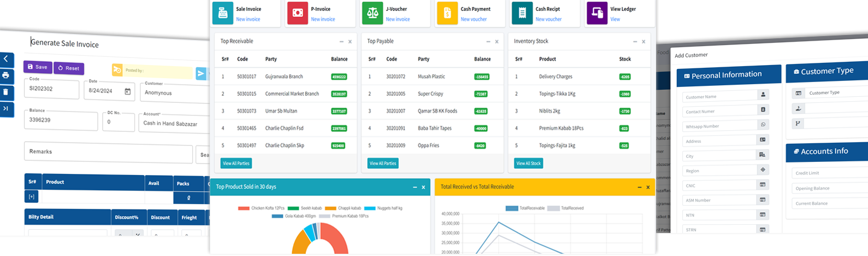The width and height of the screenshot is (868, 256).
Task: Click Delivery Charges in Inventory Stock
Action: 556,77
